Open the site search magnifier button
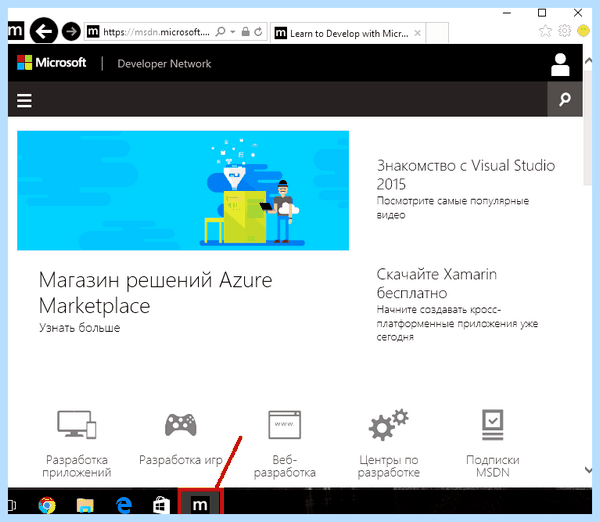The height and width of the screenshot is (522, 600). [565, 99]
